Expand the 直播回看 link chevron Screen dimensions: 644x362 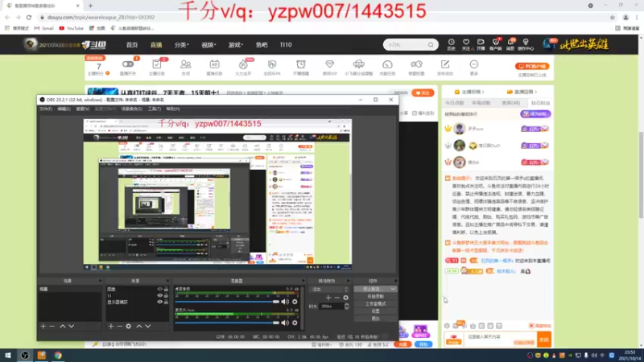click(536, 92)
